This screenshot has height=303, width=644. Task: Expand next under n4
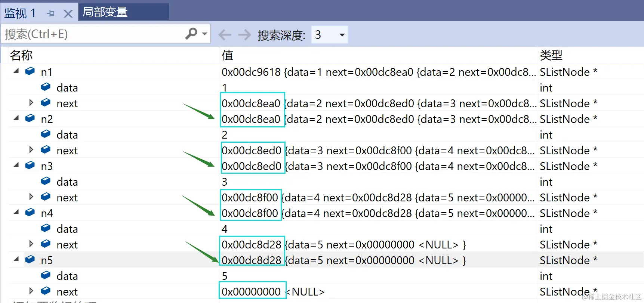click(x=31, y=244)
